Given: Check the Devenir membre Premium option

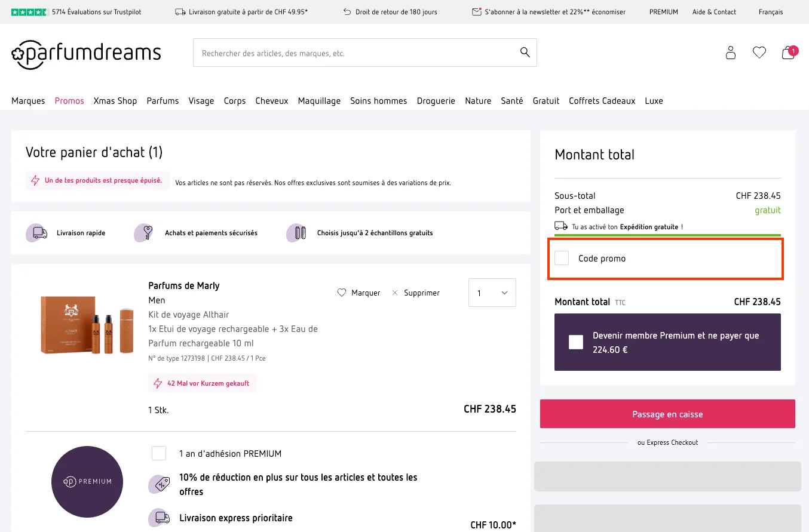Looking at the screenshot, I should click(x=575, y=342).
